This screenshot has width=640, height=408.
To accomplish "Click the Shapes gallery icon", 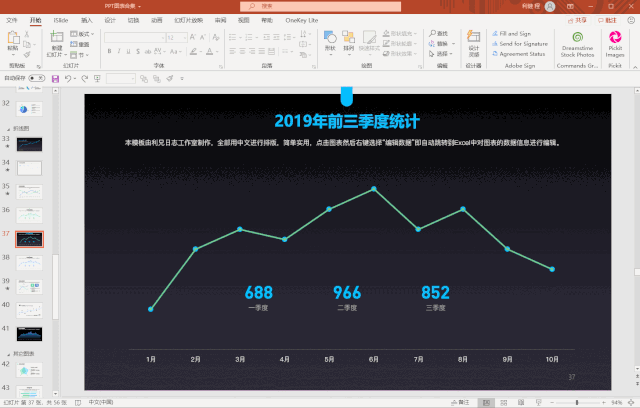I will click(x=330, y=38).
